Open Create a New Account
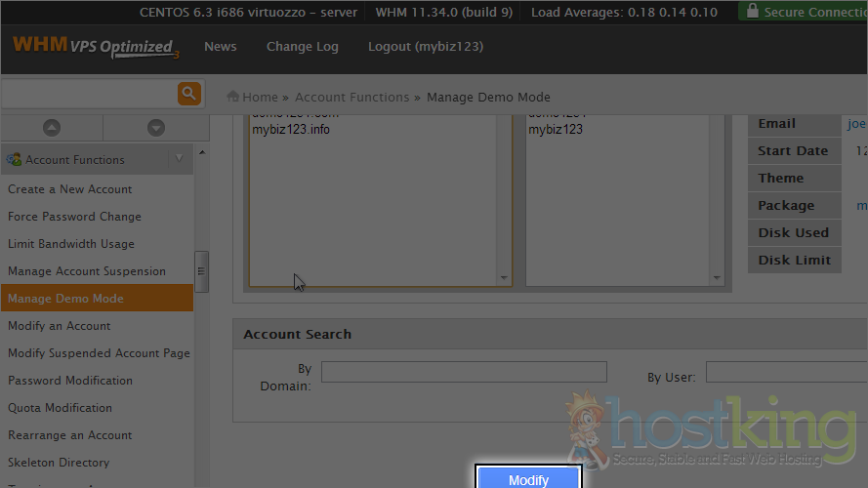 [70, 189]
